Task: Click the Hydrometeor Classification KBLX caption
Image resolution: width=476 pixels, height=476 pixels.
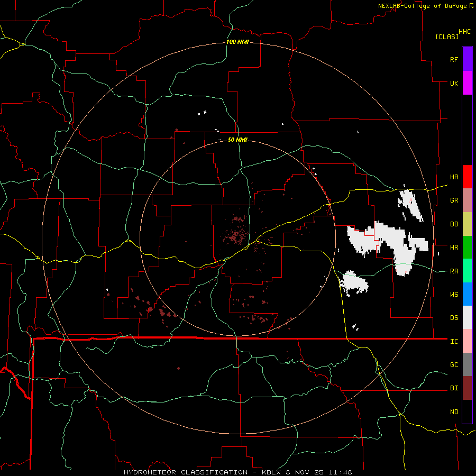Action: tap(238, 472)
